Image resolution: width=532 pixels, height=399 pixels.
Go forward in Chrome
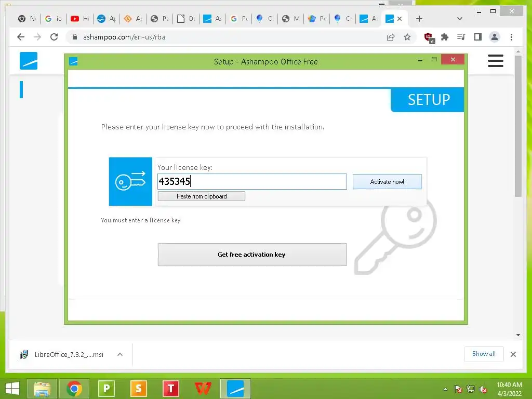[x=37, y=37]
